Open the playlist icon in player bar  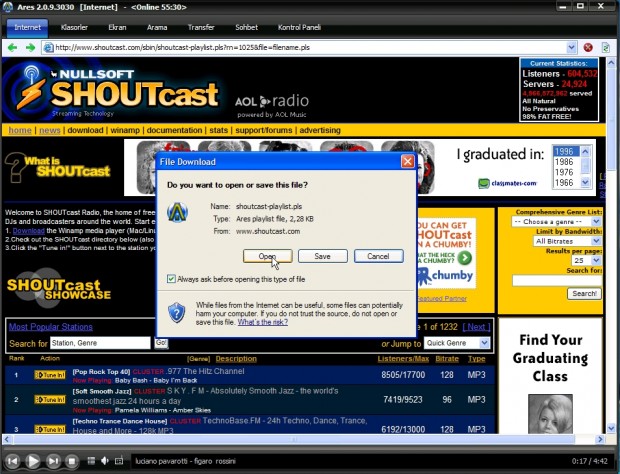(x=91, y=461)
